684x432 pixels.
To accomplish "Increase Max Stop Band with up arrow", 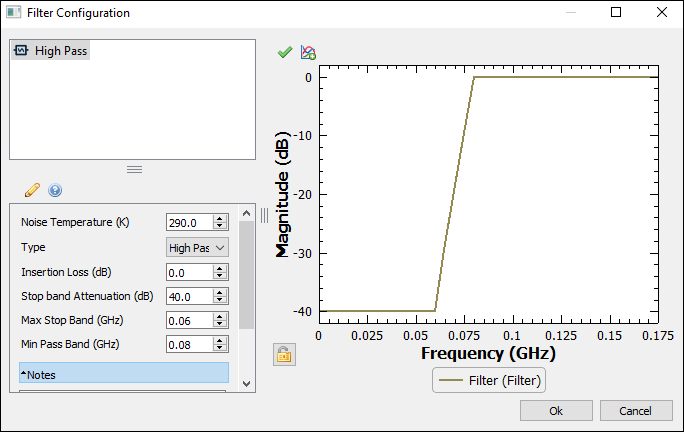I will click(x=220, y=317).
